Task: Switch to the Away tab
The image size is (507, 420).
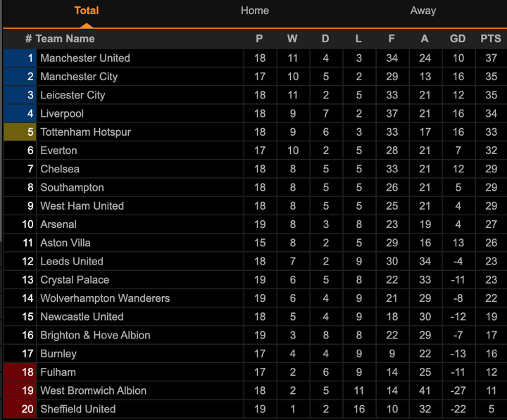Action: (x=423, y=11)
